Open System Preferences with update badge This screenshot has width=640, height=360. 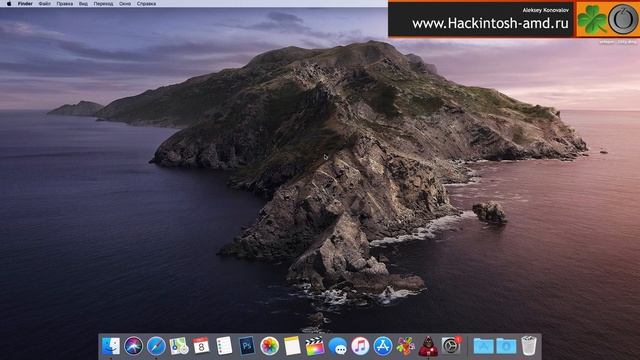tap(451, 346)
